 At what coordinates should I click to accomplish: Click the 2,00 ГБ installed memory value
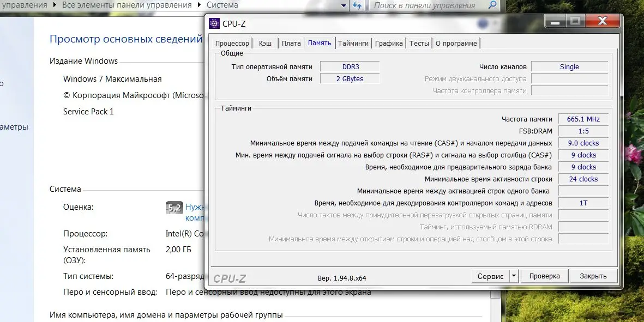pos(178,250)
